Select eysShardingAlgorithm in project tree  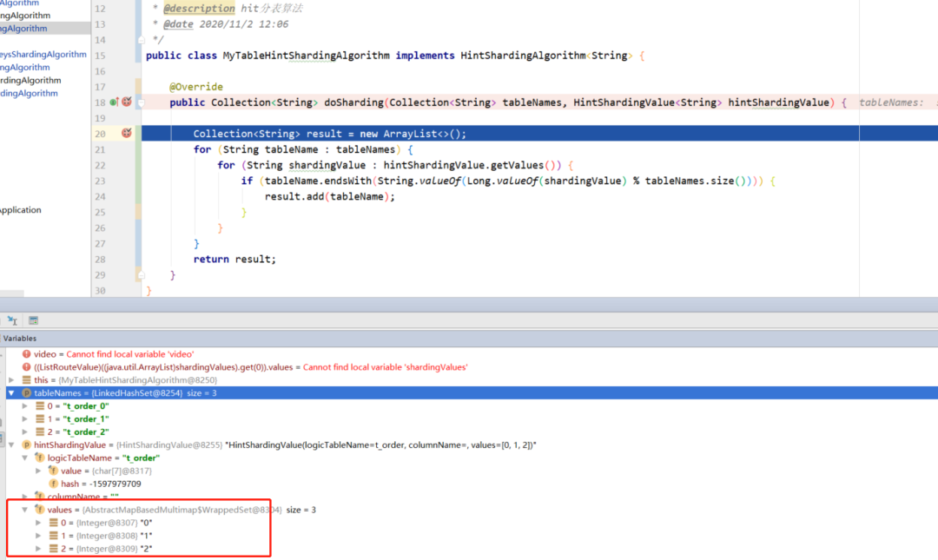(43, 55)
